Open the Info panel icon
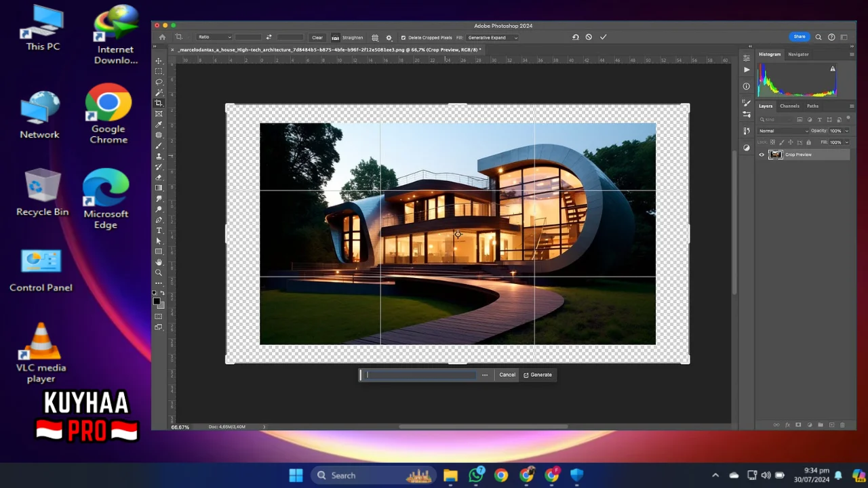Screen dimensions: 868x488 (x=747, y=86)
